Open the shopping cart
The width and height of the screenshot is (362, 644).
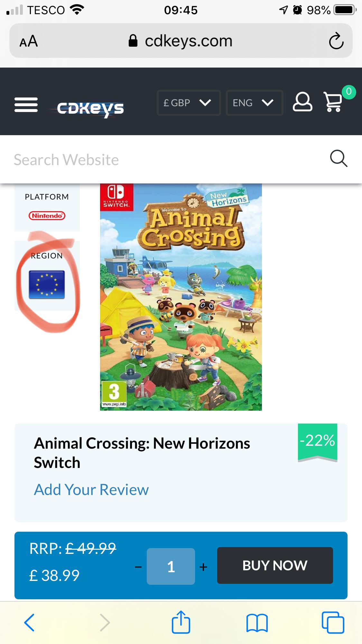point(334,102)
